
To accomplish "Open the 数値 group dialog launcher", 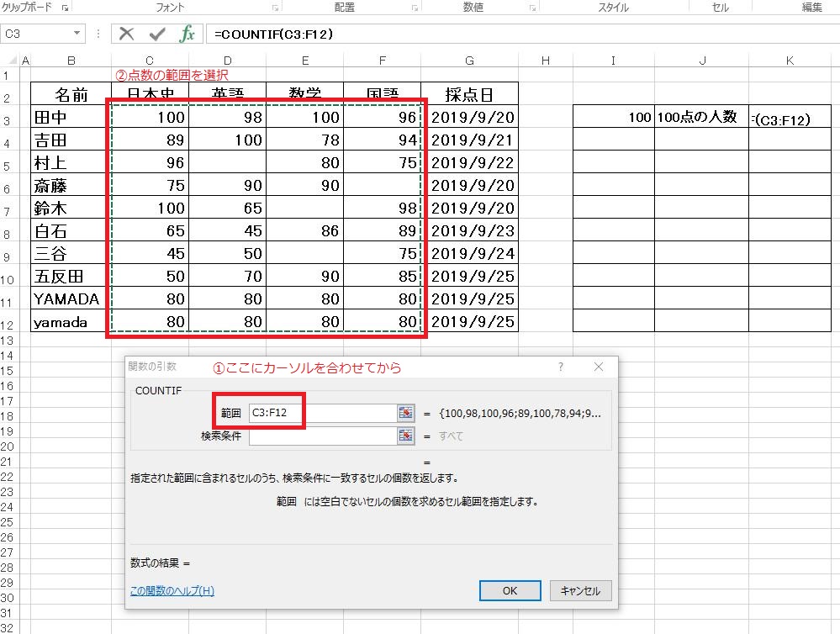I will (531, 8).
